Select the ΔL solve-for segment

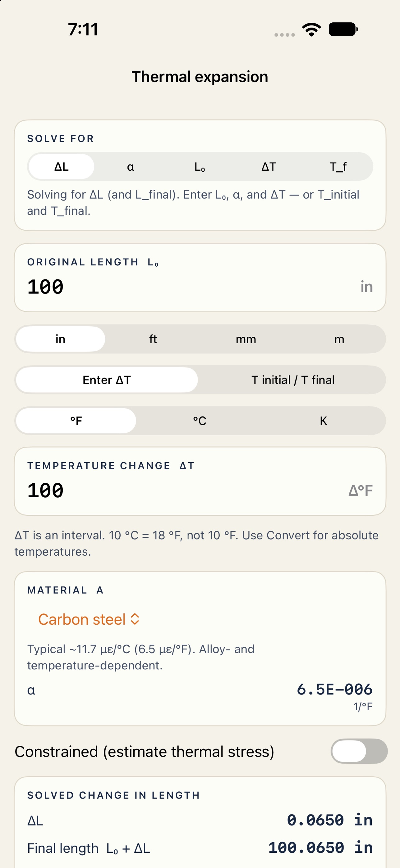coord(61,166)
